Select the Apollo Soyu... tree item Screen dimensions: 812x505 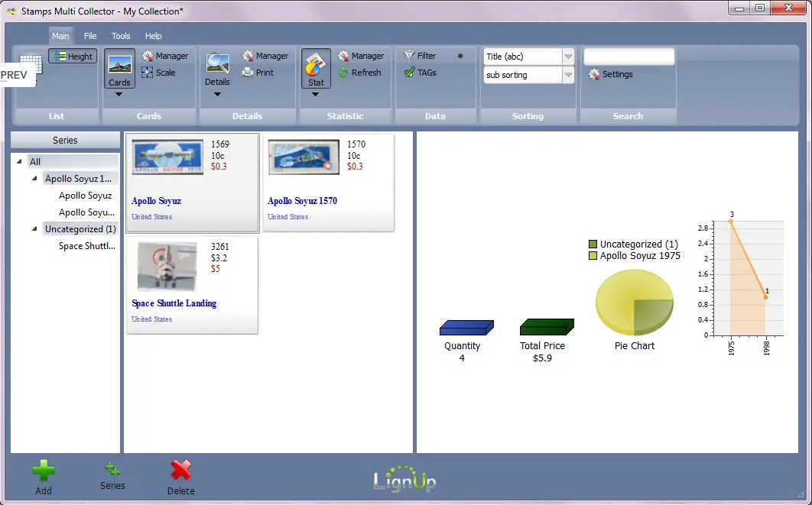86,212
